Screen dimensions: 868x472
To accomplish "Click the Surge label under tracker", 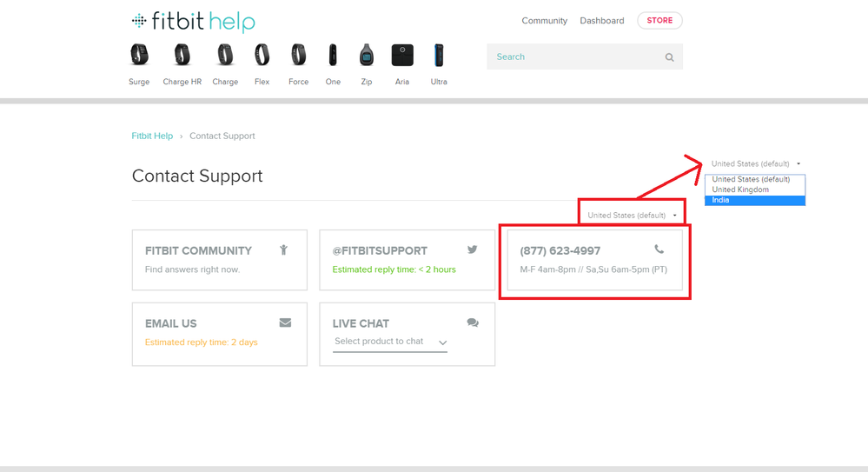I will pyautogui.click(x=139, y=82).
